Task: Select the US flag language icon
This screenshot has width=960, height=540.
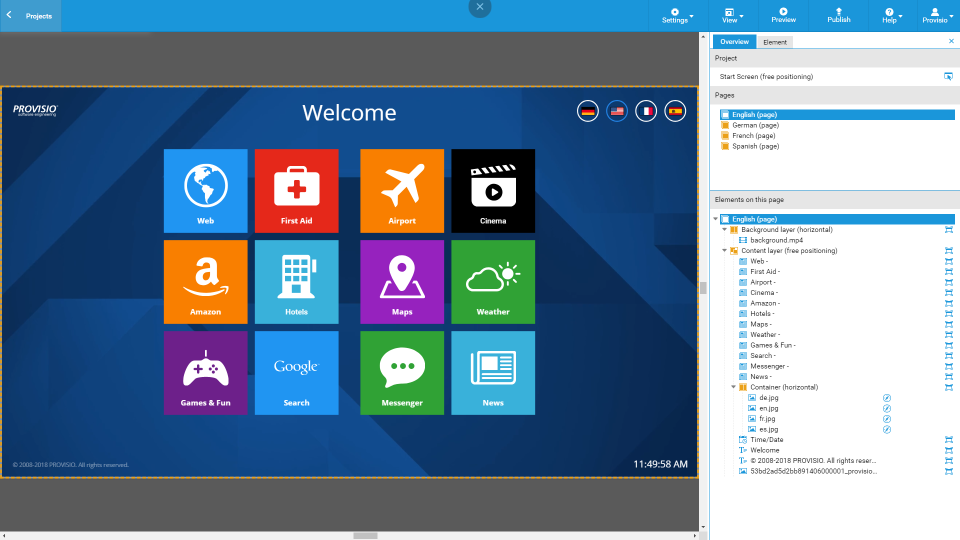Action: click(x=617, y=111)
